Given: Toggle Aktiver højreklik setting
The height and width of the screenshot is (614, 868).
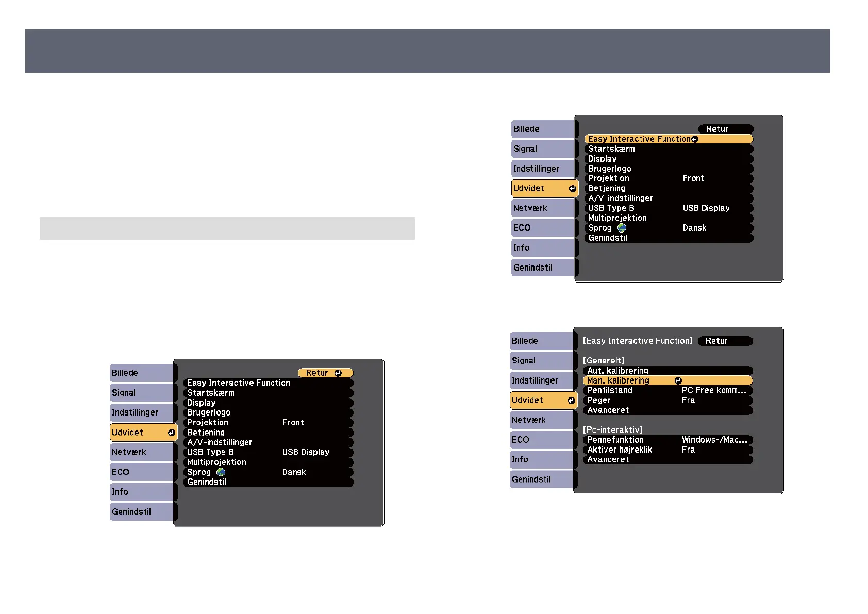Looking at the screenshot, I should (668, 450).
